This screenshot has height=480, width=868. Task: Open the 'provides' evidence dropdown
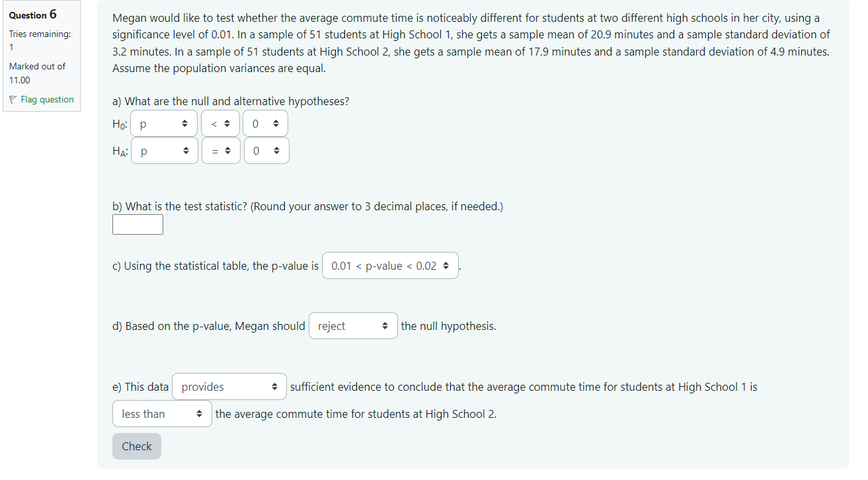(229, 387)
